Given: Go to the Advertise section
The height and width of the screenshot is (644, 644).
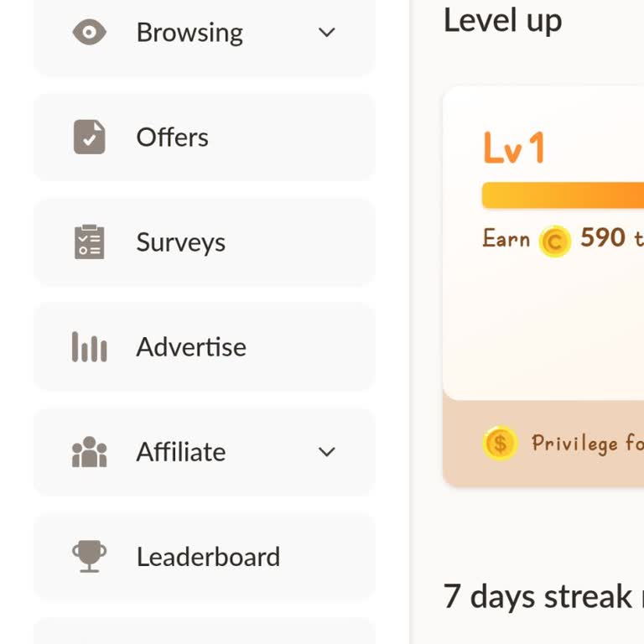Looking at the screenshot, I should pos(191,347).
